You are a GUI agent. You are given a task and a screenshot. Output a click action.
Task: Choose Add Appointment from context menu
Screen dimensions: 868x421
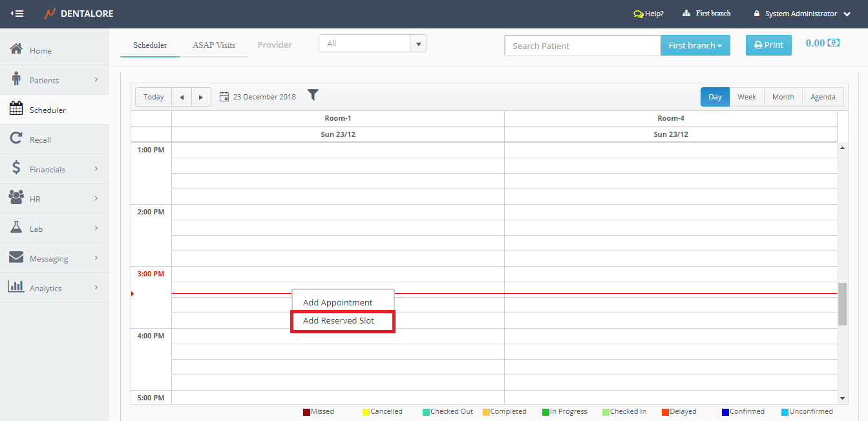click(338, 302)
